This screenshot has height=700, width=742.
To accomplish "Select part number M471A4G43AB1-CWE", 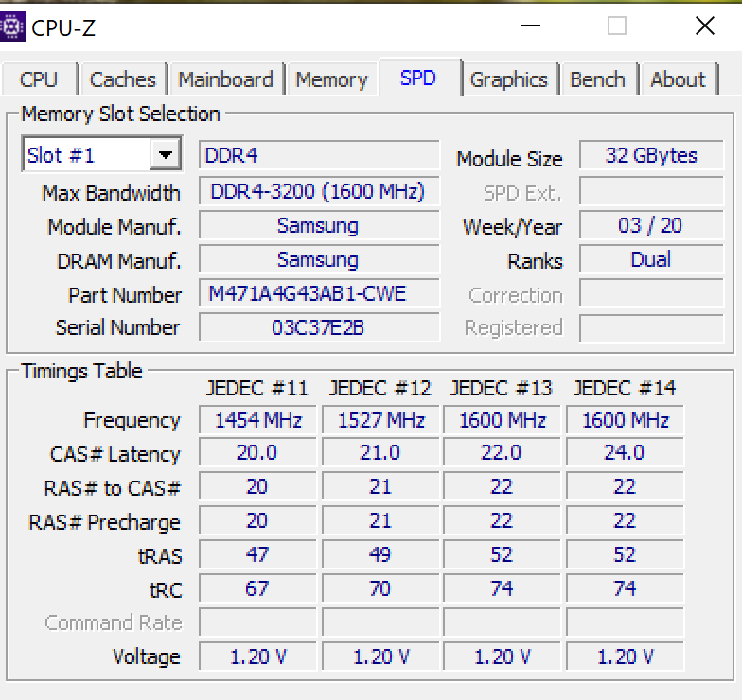I will click(x=319, y=293).
